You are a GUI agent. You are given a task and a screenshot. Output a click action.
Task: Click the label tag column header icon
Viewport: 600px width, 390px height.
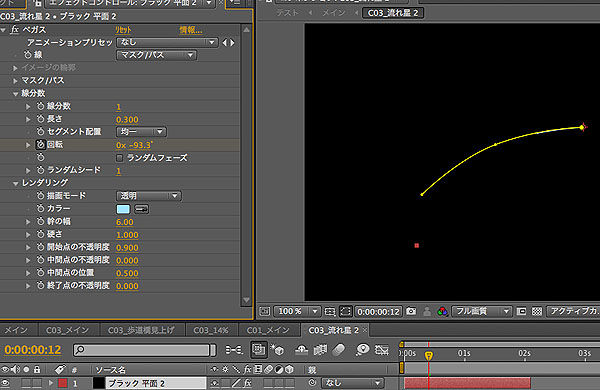[x=59, y=369]
